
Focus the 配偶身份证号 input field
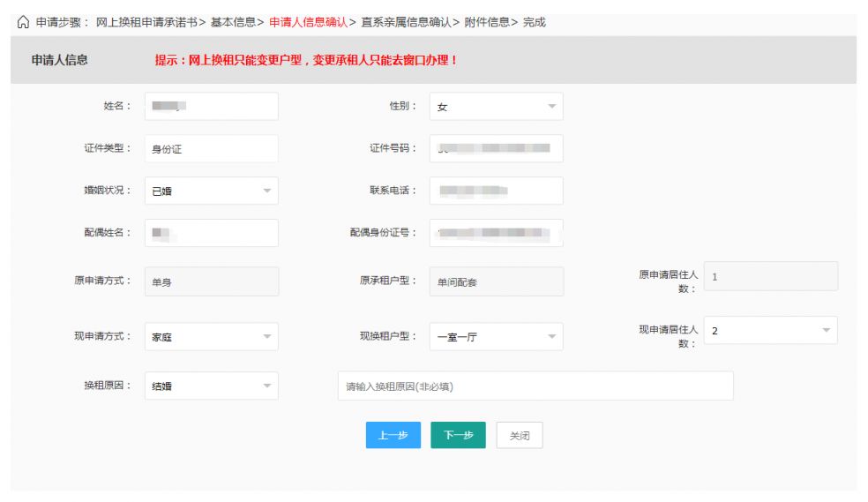(x=496, y=233)
